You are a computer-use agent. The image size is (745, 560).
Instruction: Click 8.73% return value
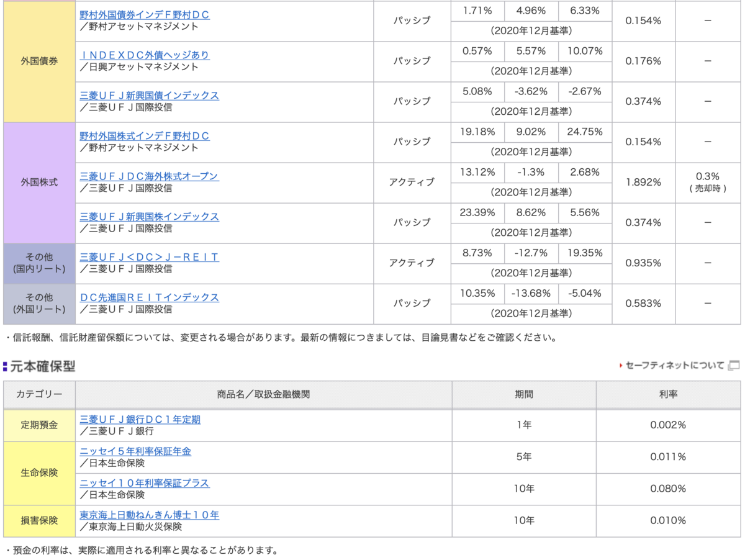tap(477, 253)
